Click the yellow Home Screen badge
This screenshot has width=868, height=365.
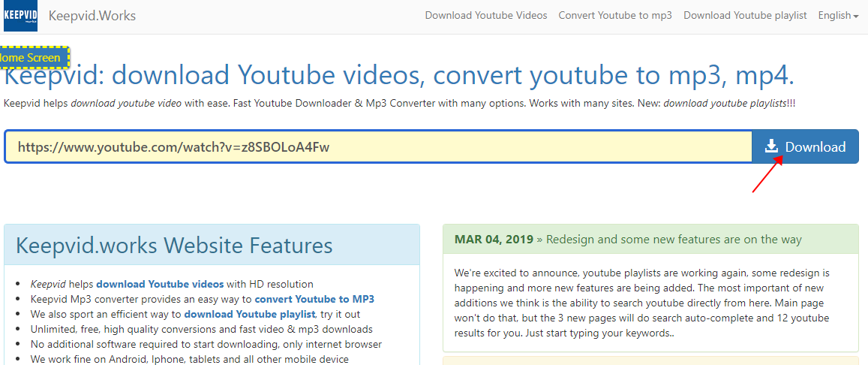click(33, 57)
